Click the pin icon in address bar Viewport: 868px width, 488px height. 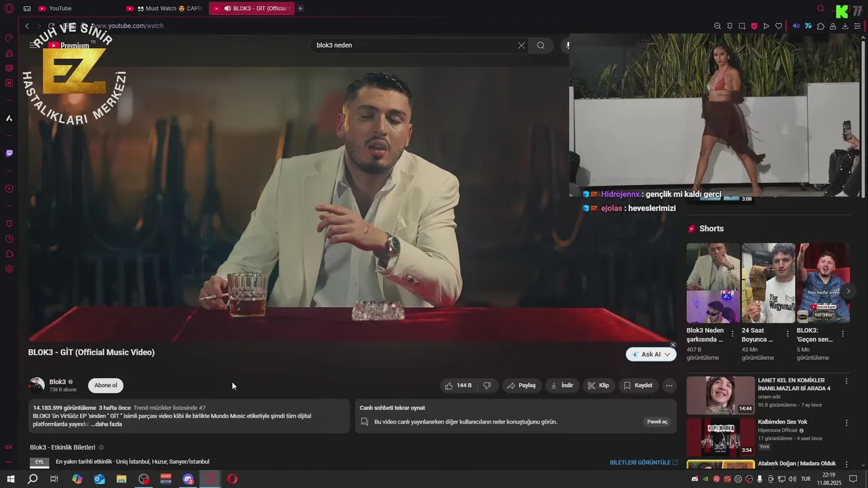[730, 26]
